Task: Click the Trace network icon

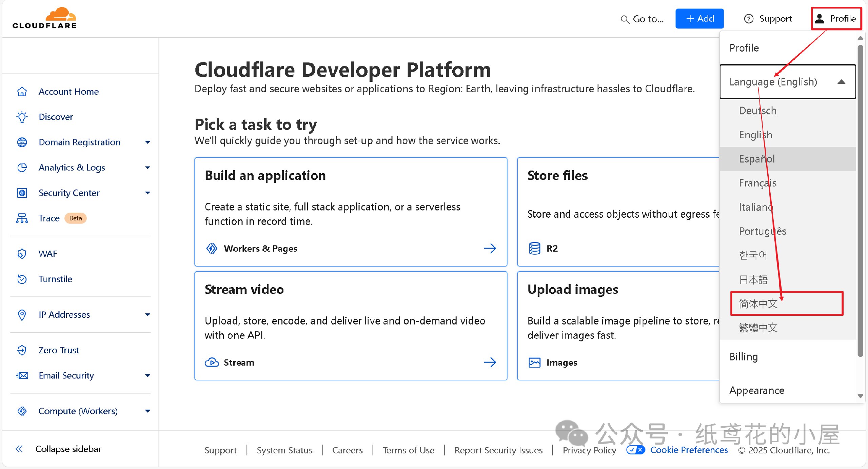Action: pos(22,218)
